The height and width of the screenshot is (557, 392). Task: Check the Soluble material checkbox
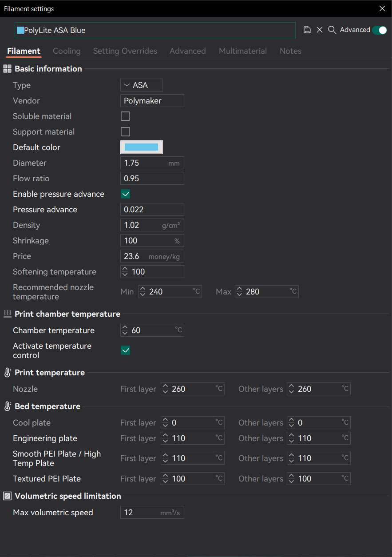tap(126, 116)
